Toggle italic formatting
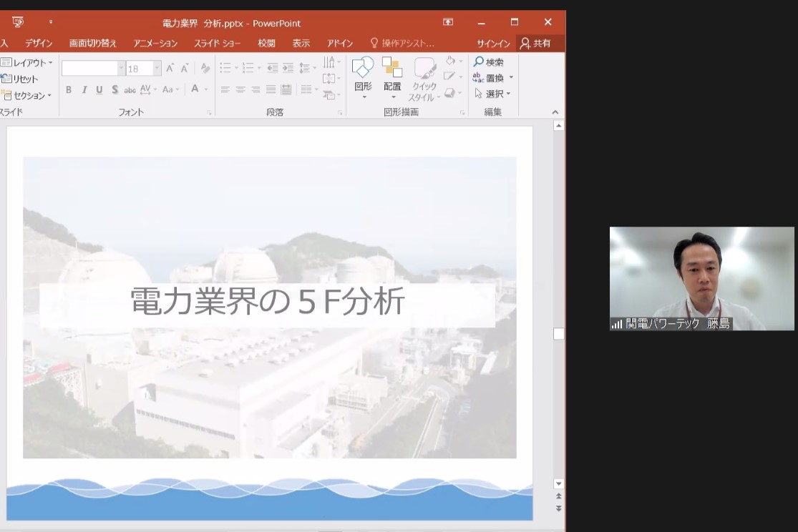 (x=84, y=89)
